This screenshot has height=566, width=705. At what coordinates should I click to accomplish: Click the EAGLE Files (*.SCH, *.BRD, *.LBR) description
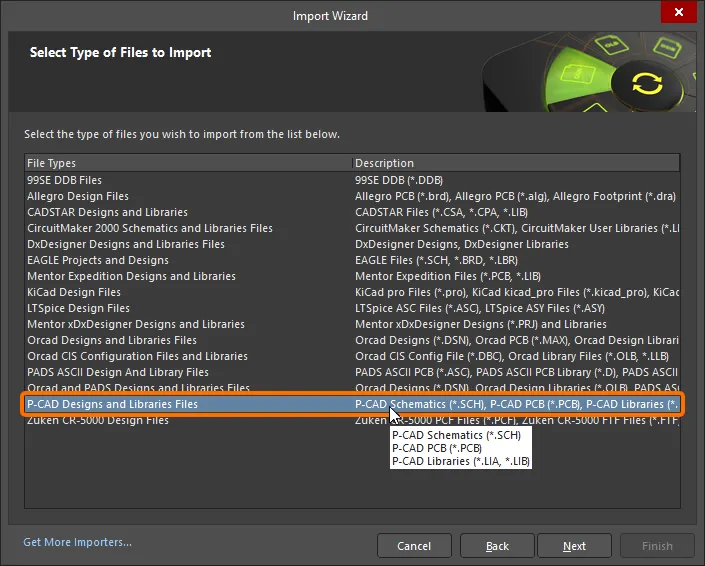[x=436, y=260]
